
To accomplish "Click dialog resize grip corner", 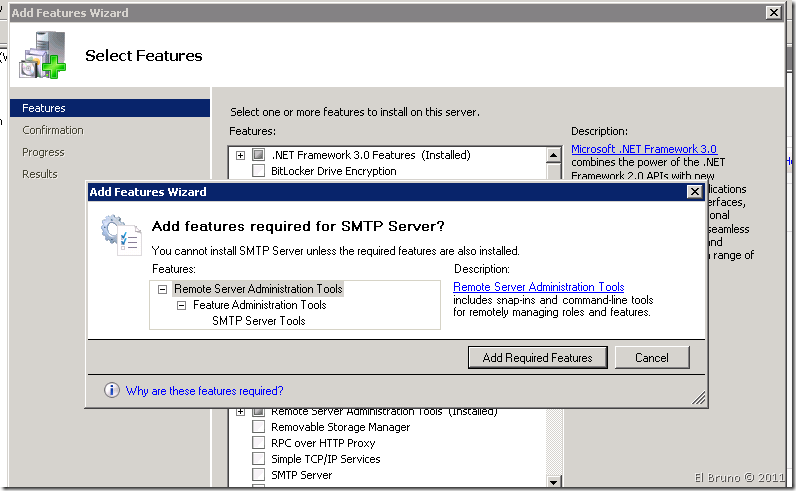I will coord(699,399).
